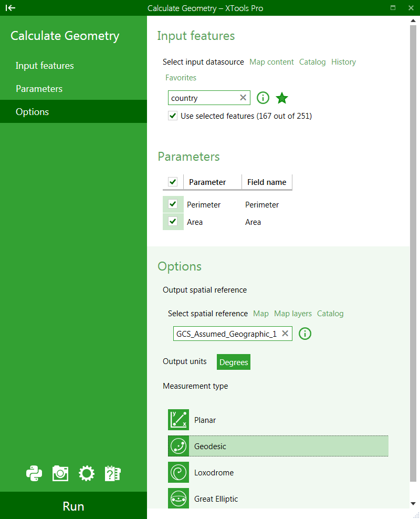Viewport: 420px width, 519px height.
Task: Select the Planar measurement type
Action: click(205, 420)
